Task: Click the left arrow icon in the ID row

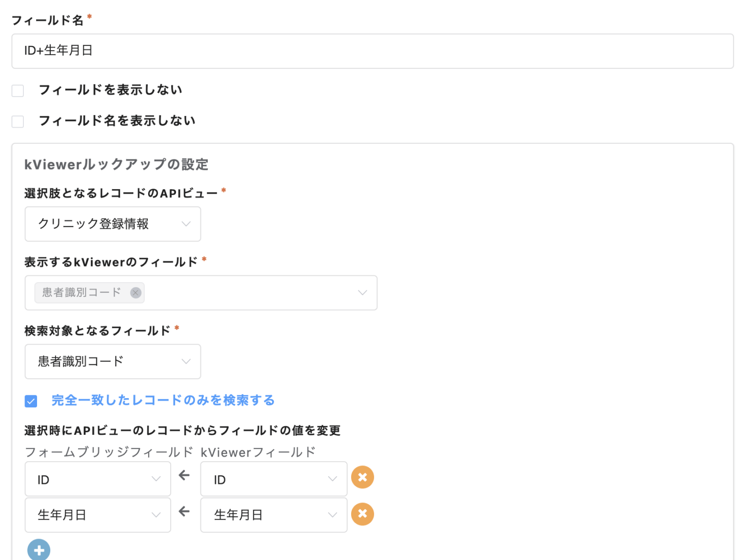Action: 184,476
